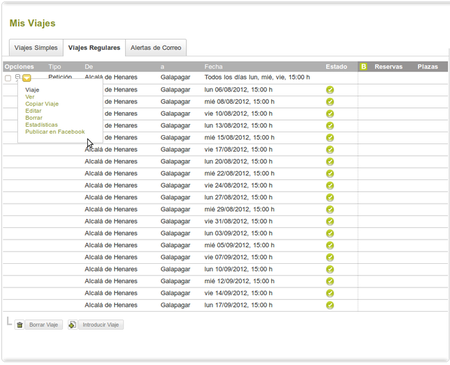Click Alcalá de Henares in vie 07/09/2012 row
This screenshot has width=450, height=365.
click(111, 257)
